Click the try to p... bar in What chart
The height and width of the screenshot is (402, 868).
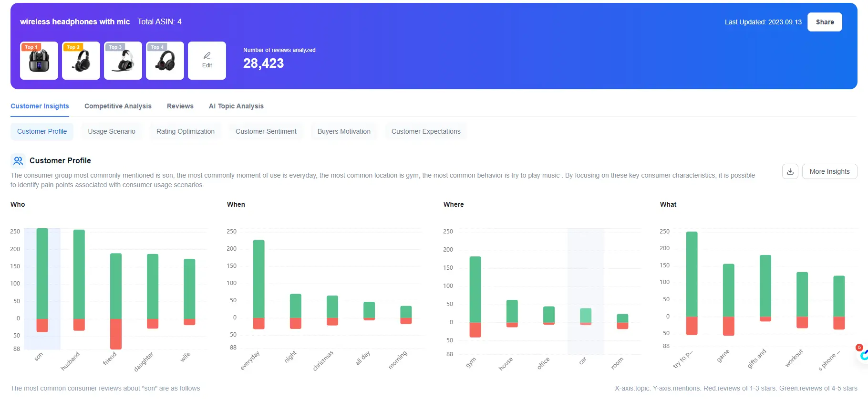coord(692,283)
